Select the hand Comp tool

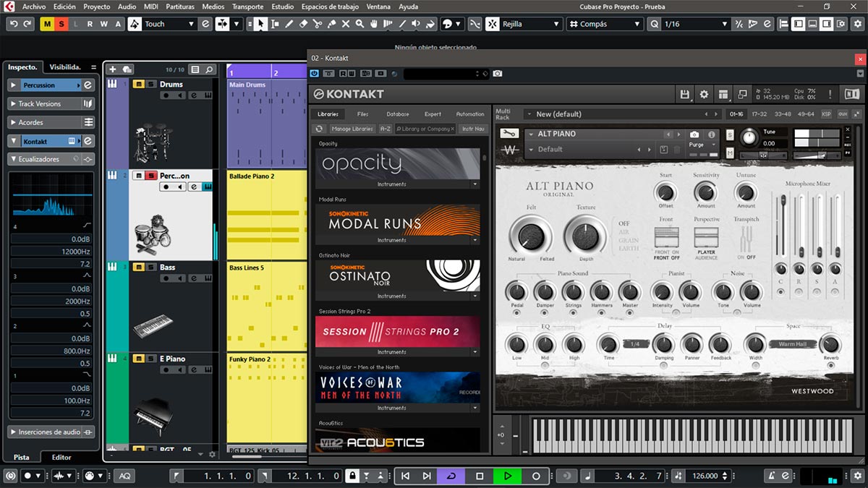374,24
